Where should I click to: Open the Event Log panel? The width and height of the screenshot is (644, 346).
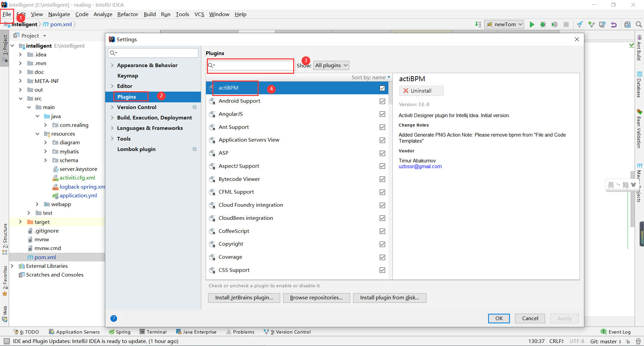pos(615,332)
